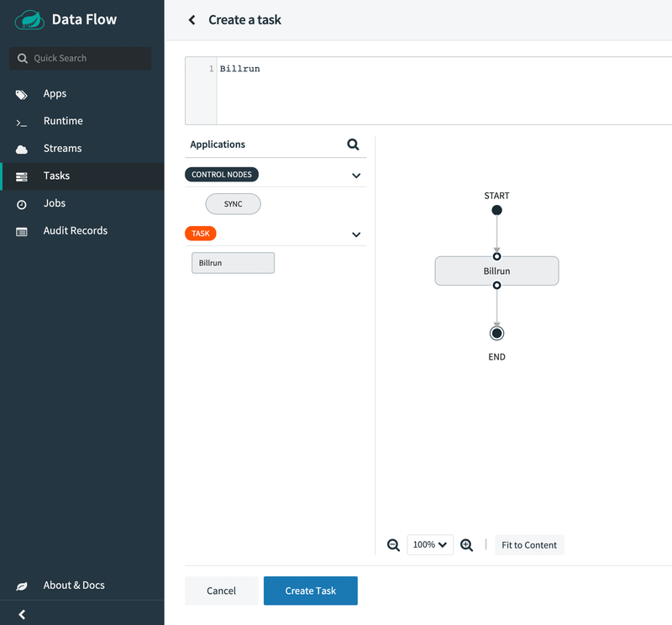Viewport: 672px width, 625px height.
Task: Open Runtime in the sidebar
Action: click(x=82, y=121)
